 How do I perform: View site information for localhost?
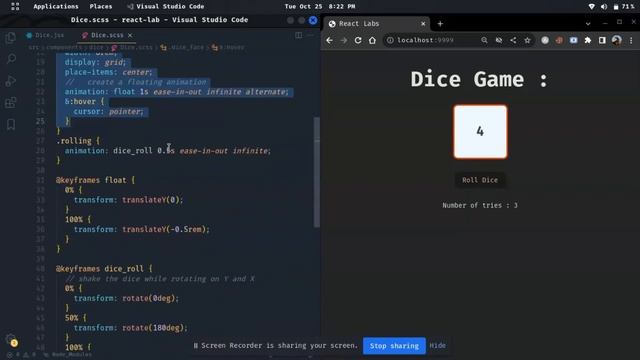[x=390, y=40]
